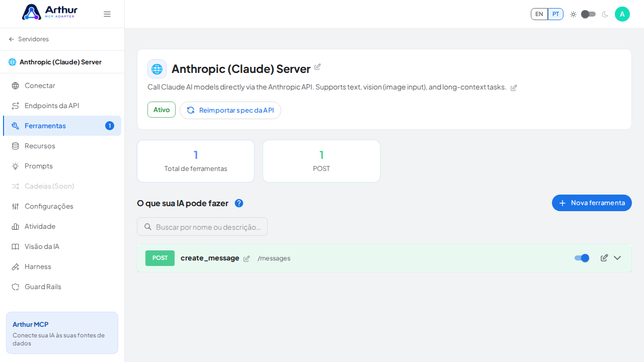The width and height of the screenshot is (644, 362).
Task: Open the Harness section
Action: 62,266
